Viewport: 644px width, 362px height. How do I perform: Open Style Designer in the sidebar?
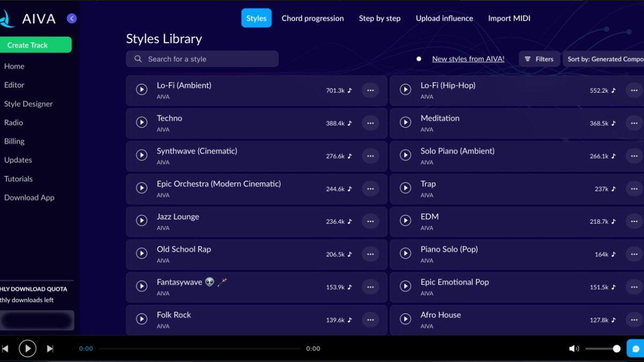(x=28, y=104)
